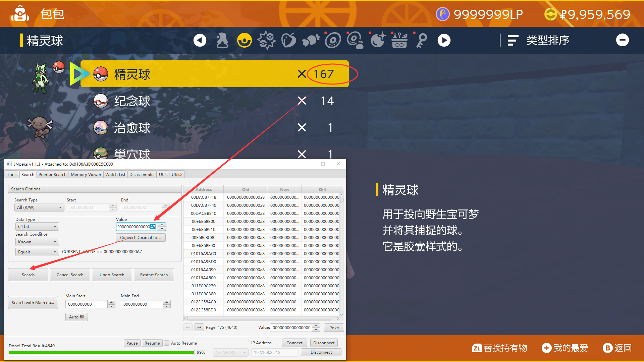This screenshot has width=644, height=362.
Task: Click the Value field spinner arrows
Action: [162, 227]
